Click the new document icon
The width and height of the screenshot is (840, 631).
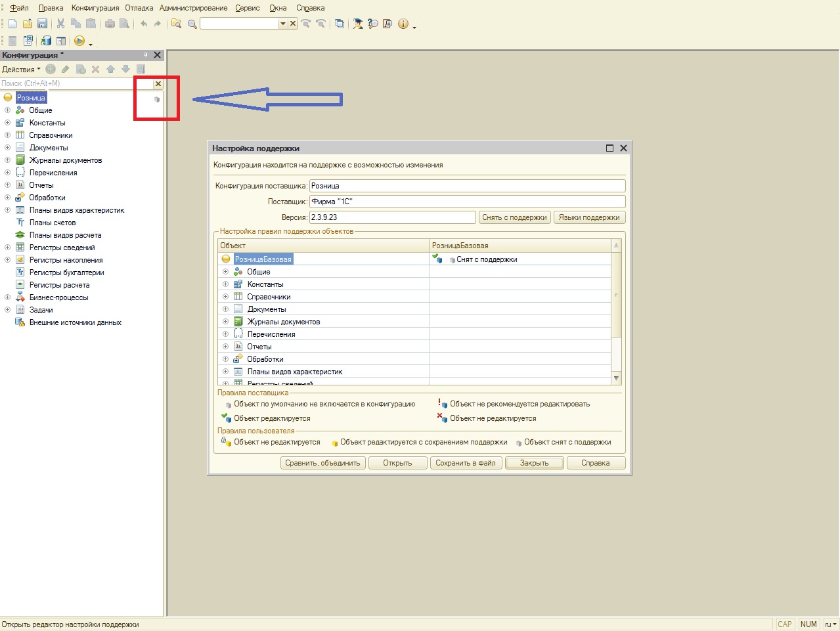click(12, 24)
